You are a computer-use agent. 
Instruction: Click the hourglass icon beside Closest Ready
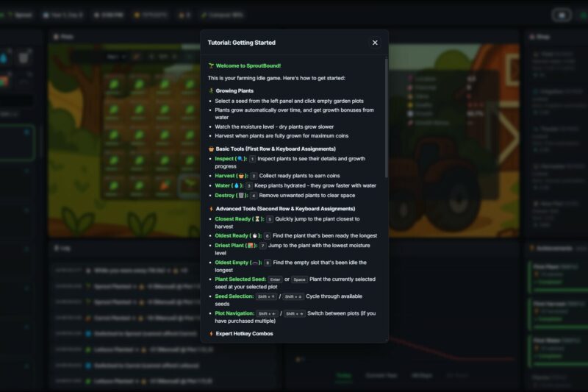[x=257, y=219]
